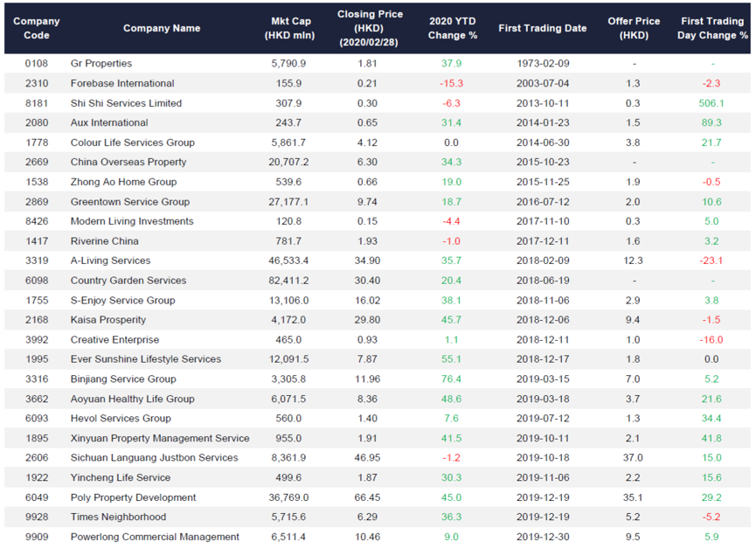Select company code "2669"
This screenshot has height=549, width=756.
[37, 162]
